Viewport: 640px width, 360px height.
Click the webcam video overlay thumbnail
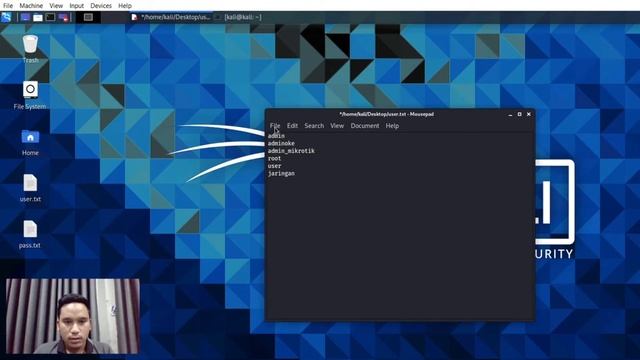73,316
